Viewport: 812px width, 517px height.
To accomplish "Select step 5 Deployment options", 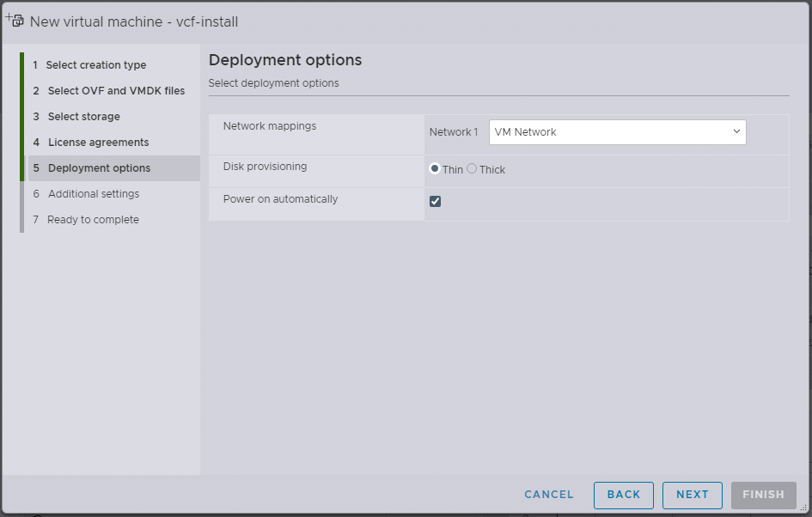I will click(99, 168).
